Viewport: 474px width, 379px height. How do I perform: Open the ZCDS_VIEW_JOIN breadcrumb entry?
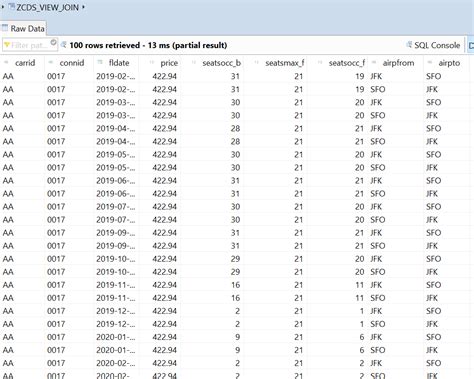tap(47, 7)
